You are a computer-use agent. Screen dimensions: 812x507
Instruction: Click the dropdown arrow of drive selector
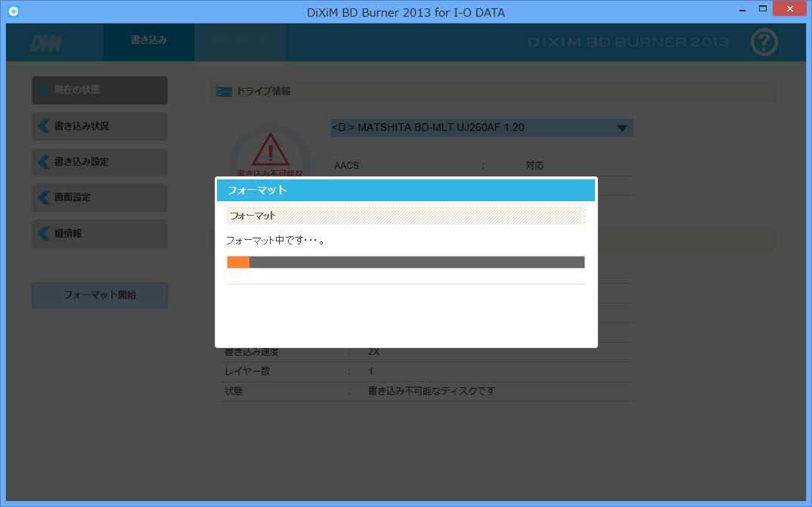(622, 128)
